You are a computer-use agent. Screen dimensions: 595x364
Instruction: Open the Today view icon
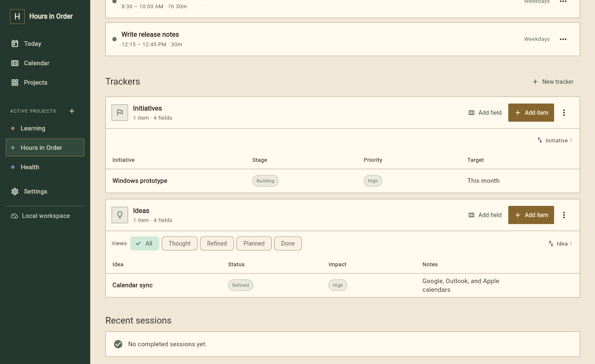[x=15, y=44]
